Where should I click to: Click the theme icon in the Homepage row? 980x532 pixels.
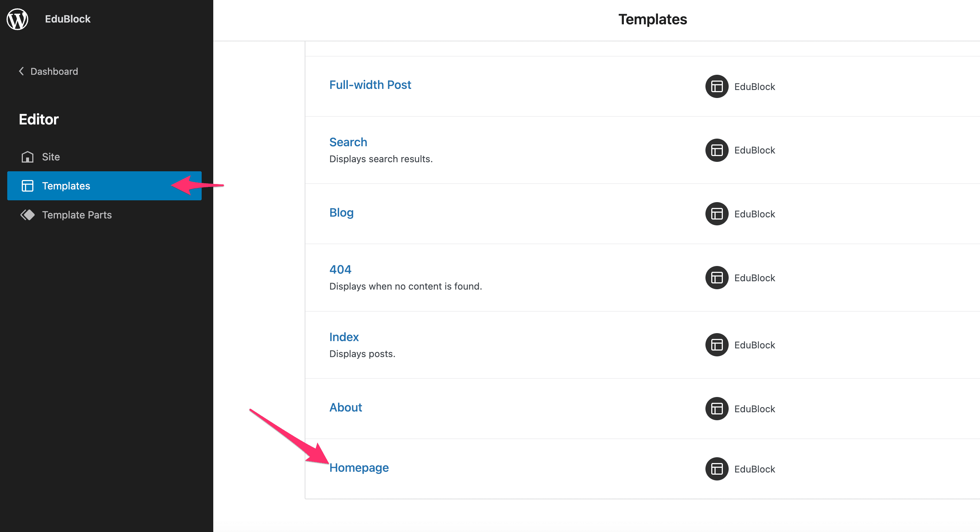(x=717, y=469)
